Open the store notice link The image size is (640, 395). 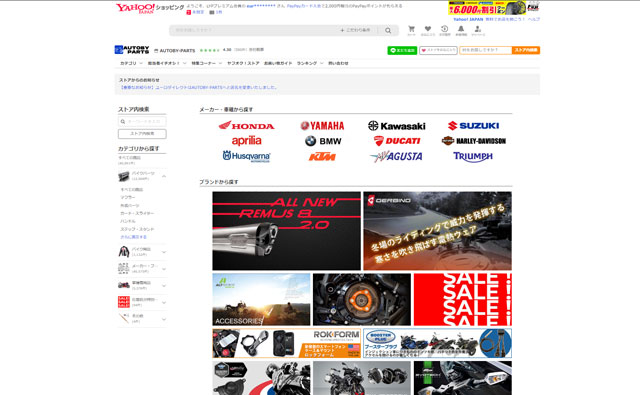tap(199, 87)
